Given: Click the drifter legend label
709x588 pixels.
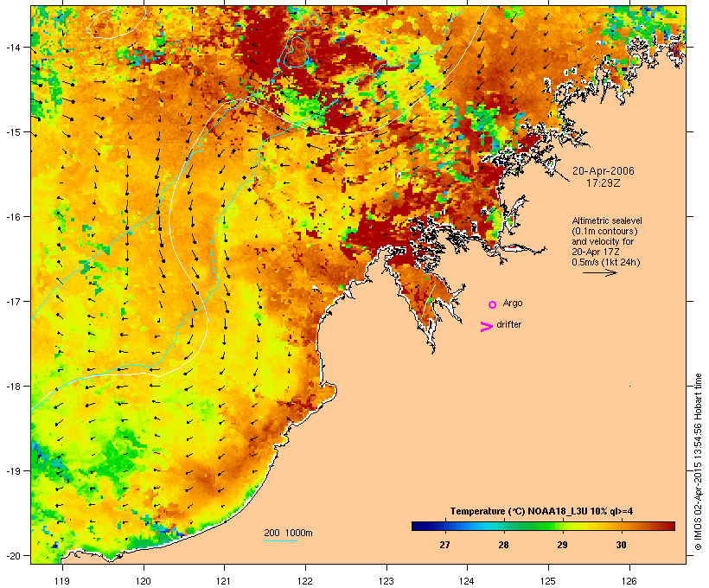Looking at the screenshot, I should tap(508, 324).
